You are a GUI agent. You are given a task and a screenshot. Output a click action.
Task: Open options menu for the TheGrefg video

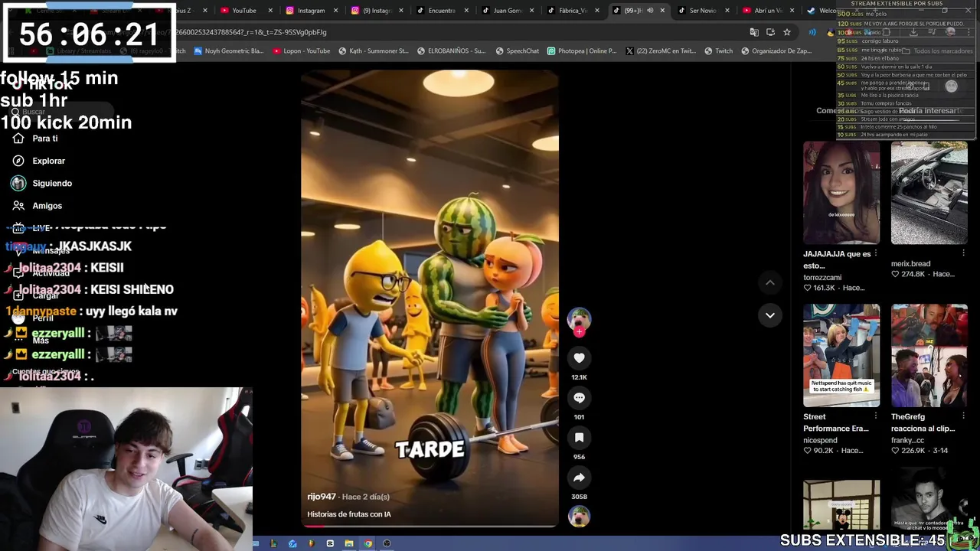963,416
